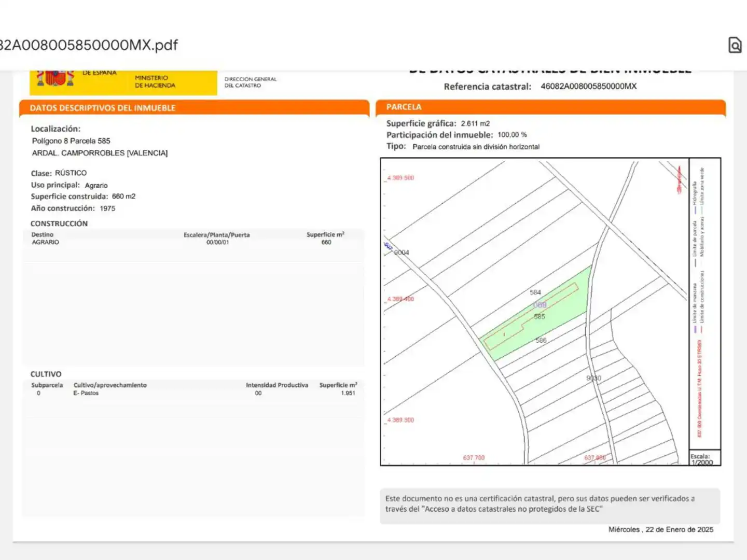This screenshot has width=747, height=560.
Task: Click the 9004 road label on map
Action: (402, 253)
